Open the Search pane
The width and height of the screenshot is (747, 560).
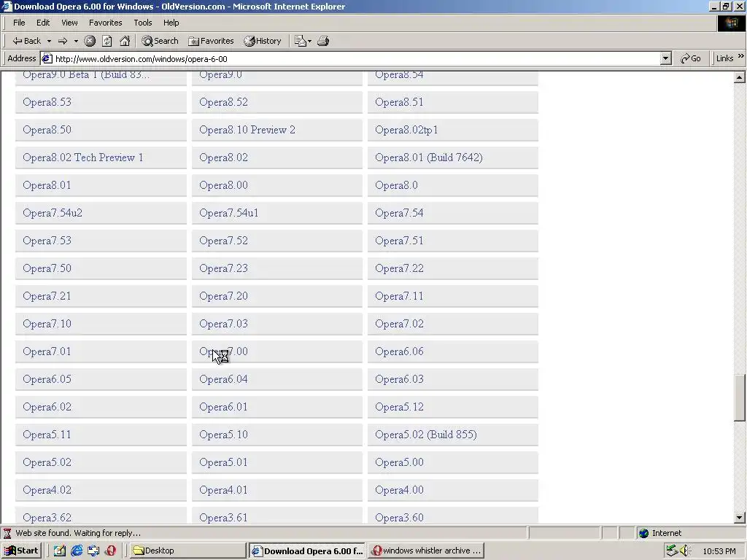point(160,41)
